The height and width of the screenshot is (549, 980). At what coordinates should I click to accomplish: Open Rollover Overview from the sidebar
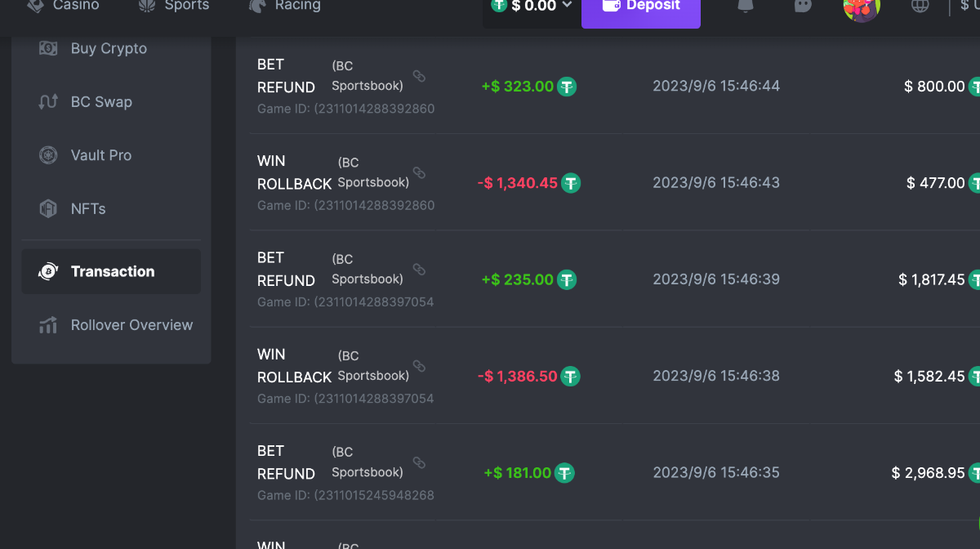pos(131,325)
